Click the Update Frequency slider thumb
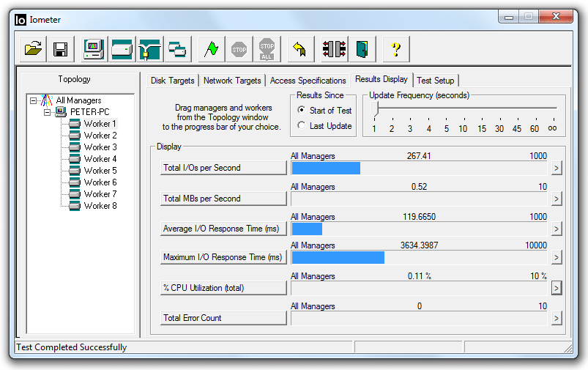Screen dimensions: 588x370 (x=375, y=109)
